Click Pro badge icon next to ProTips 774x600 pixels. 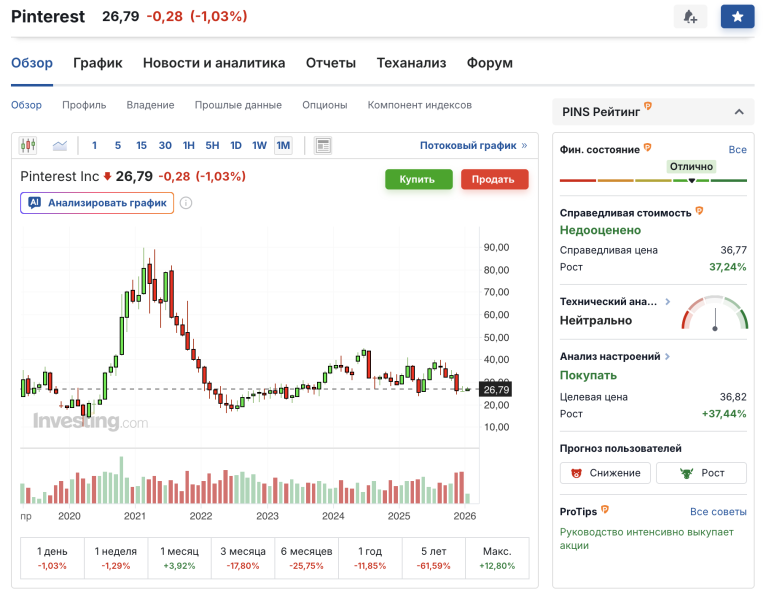pos(605,510)
